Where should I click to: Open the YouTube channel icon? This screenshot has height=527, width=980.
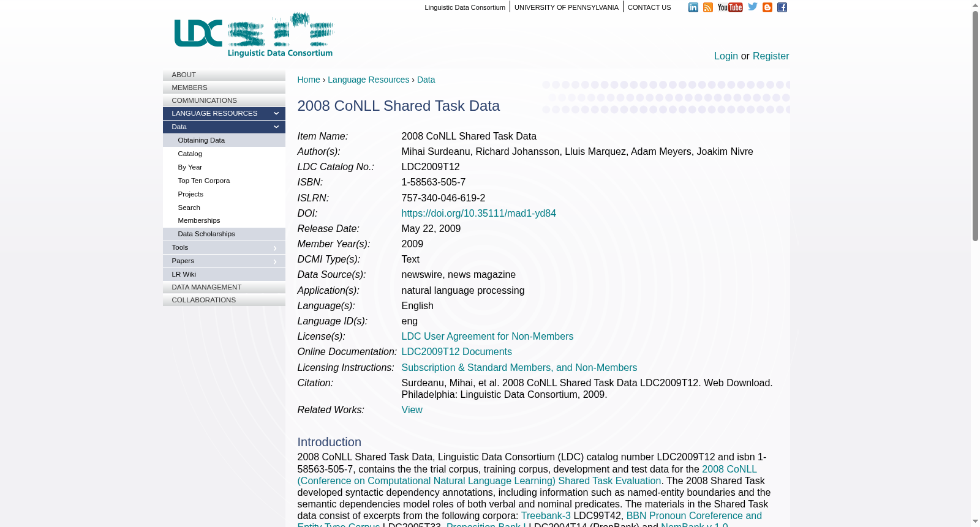click(x=729, y=7)
